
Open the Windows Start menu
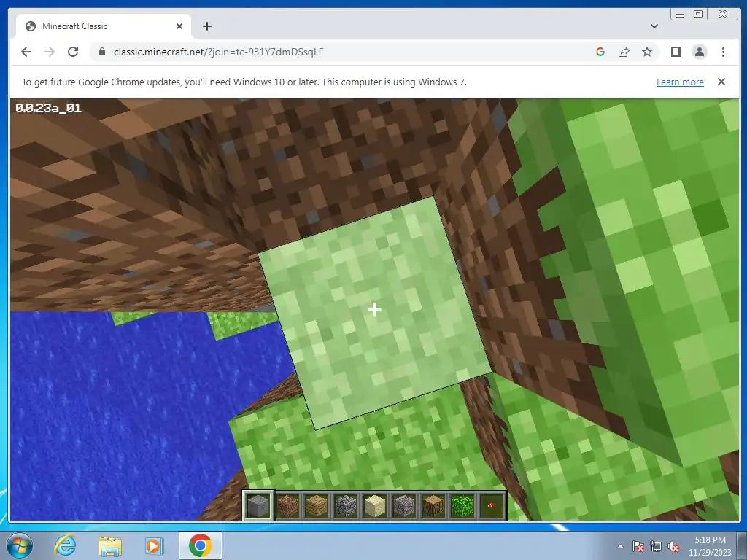pos(20,545)
